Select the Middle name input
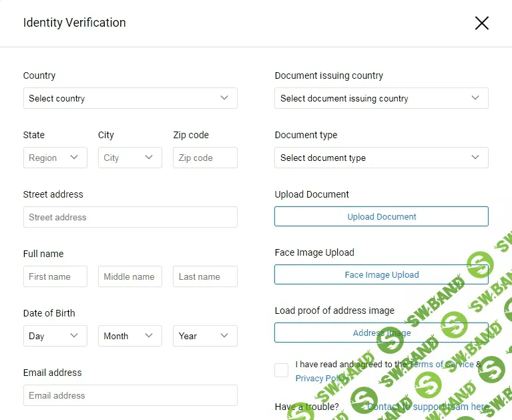The height and width of the screenshot is (420, 512). [x=130, y=276]
